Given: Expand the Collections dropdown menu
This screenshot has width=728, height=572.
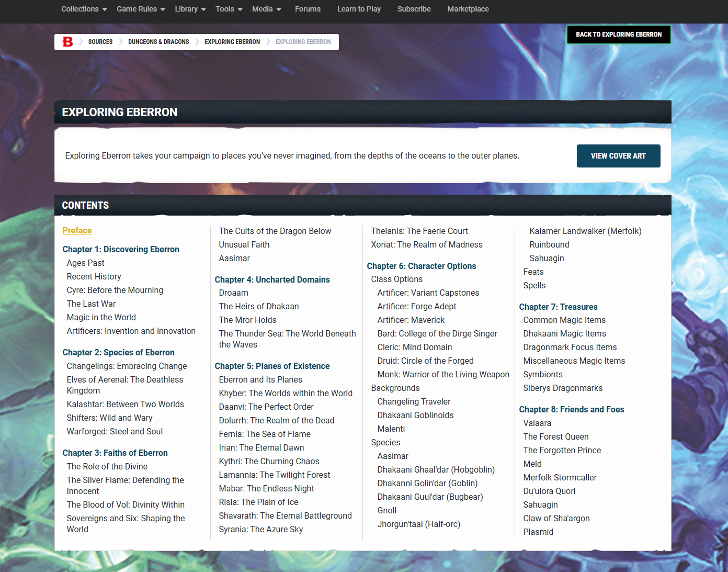Looking at the screenshot, I should pos(84,9).
